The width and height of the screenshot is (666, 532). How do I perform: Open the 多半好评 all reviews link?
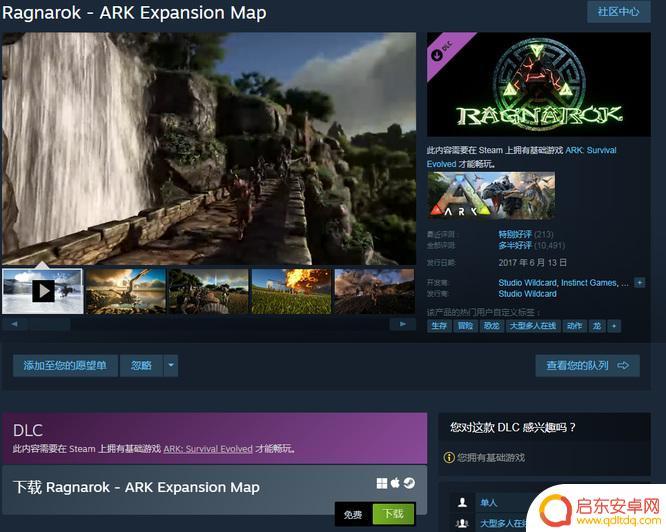coord(515,245)
